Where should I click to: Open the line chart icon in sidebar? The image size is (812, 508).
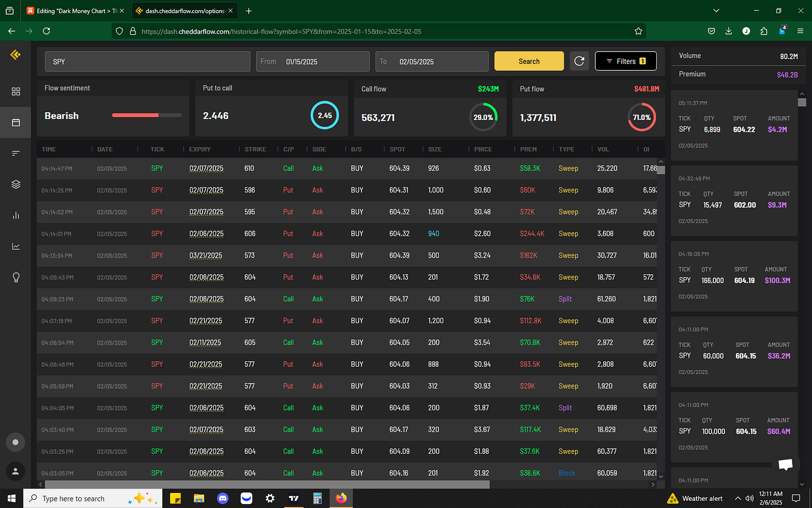(x=16, y=246)
